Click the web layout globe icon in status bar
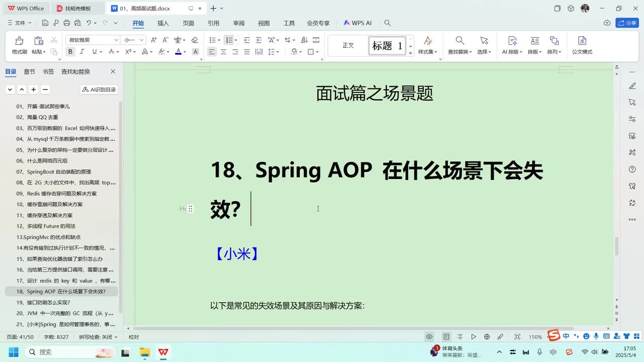644x362 pixels. (x=487, y=337)
